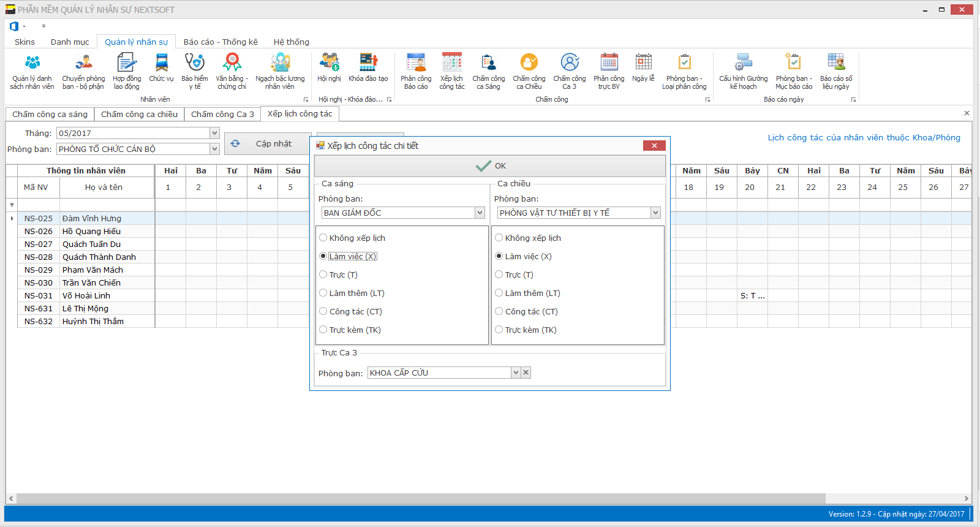Expand the Tháng 05/2017 dropdown
The height and width of the screenshot is (527, 980).
(214, 133)
